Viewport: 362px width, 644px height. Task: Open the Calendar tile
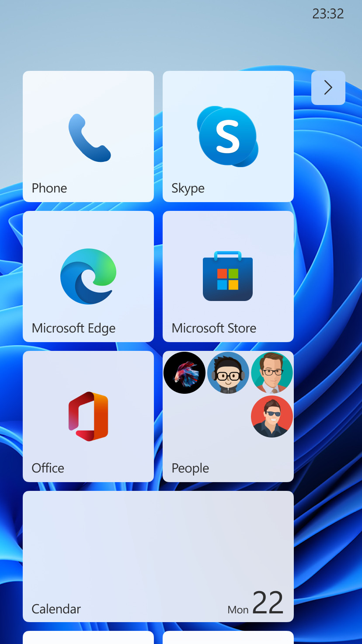tap(158, 556)
